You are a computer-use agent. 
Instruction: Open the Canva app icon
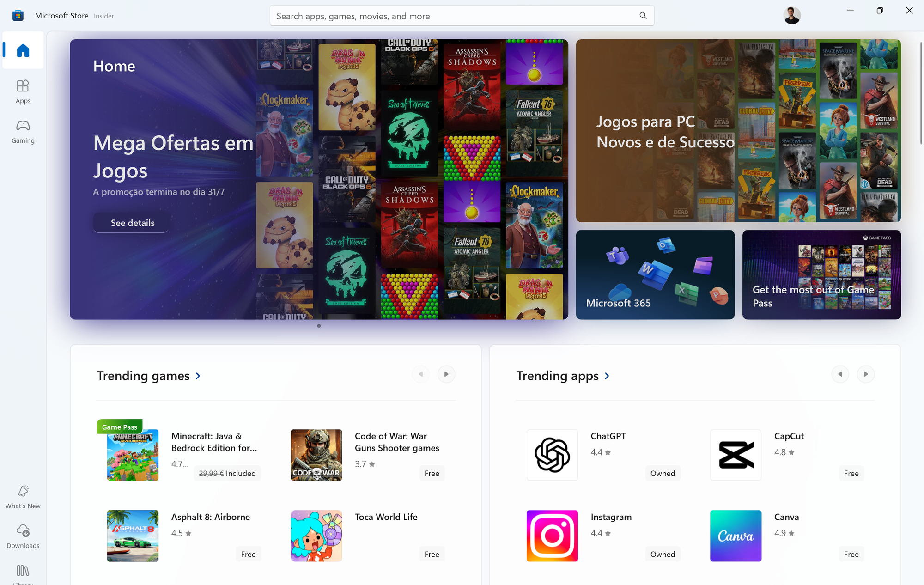pos(736,536)
